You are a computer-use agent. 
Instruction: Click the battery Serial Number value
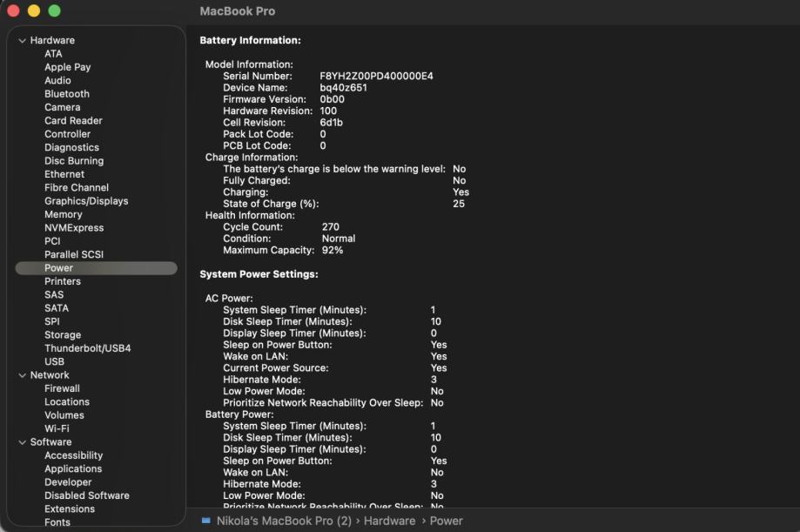click(376, 77)
